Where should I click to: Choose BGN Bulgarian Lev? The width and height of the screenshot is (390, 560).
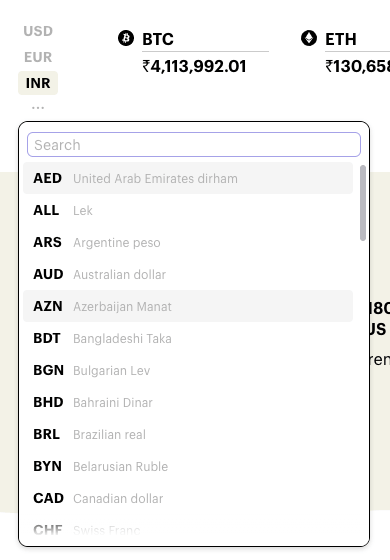tap(188, 370)
